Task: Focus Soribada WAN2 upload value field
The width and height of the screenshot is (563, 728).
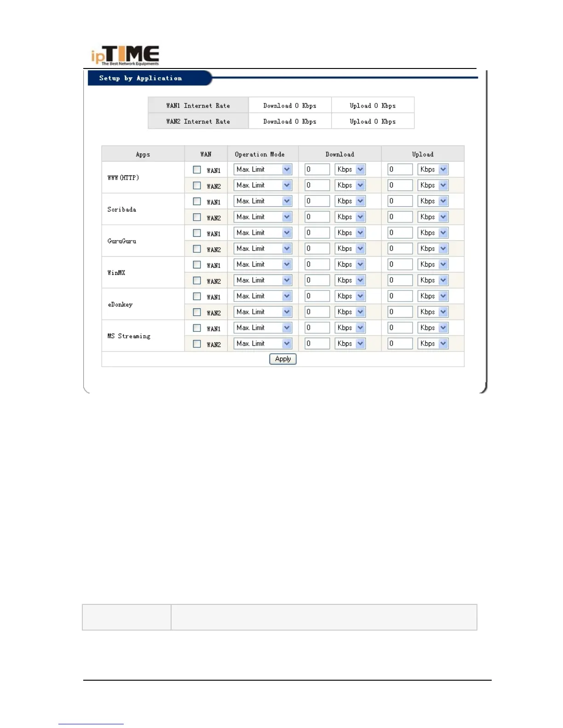Action: point(400,217)
